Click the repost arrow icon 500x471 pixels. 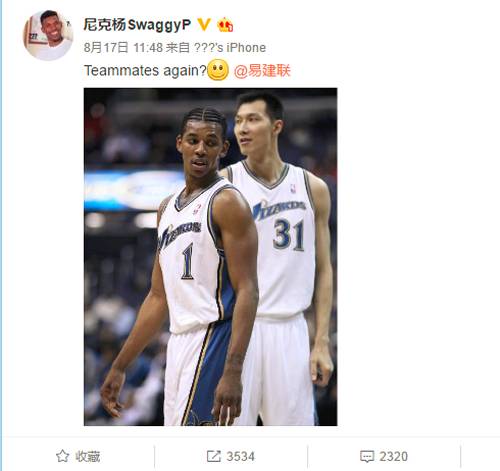tap(214, 456)
